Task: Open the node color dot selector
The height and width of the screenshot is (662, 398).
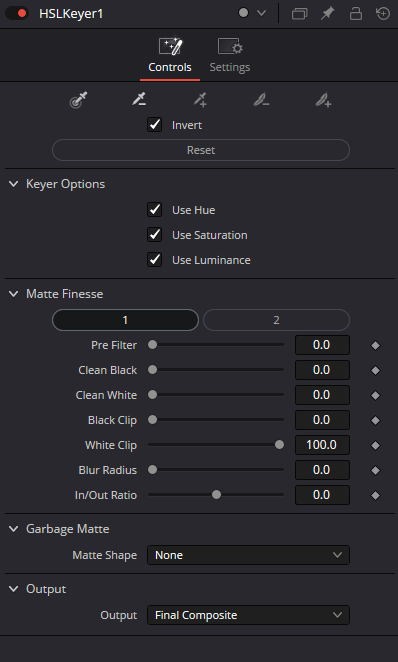Action: click(x=243, y=13)
